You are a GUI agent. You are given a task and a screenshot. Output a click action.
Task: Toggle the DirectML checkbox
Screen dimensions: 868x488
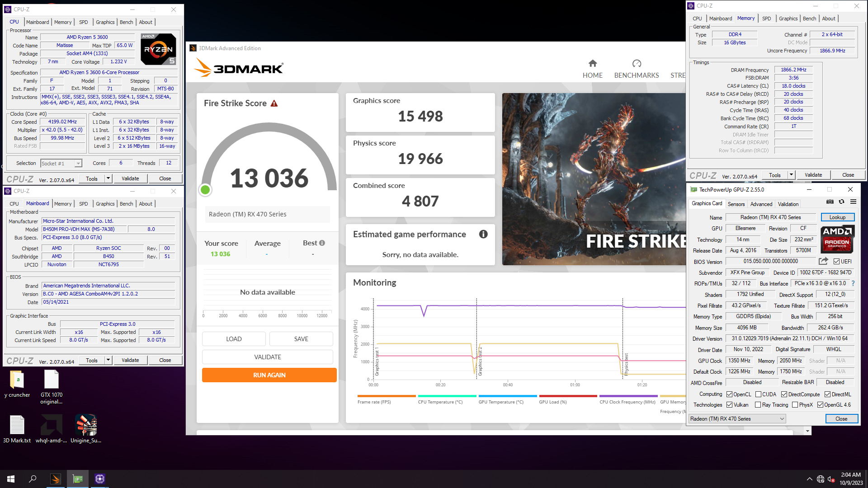(x=827, y=394)
